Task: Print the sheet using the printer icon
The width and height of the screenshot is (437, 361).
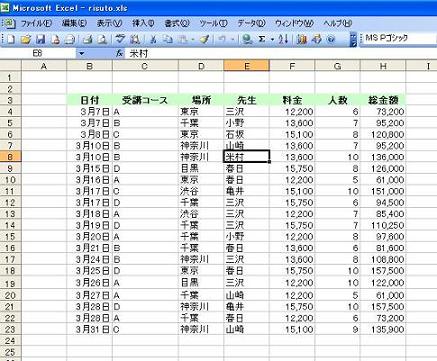Action: coord(87,39)
